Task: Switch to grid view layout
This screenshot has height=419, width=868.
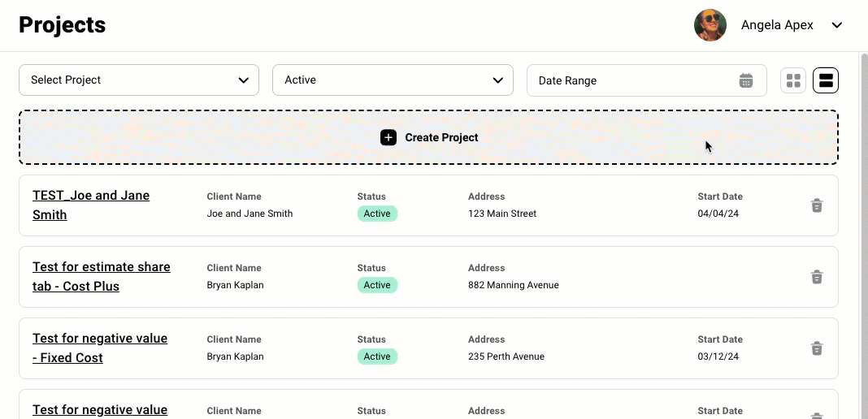Action: click(793, 80)
